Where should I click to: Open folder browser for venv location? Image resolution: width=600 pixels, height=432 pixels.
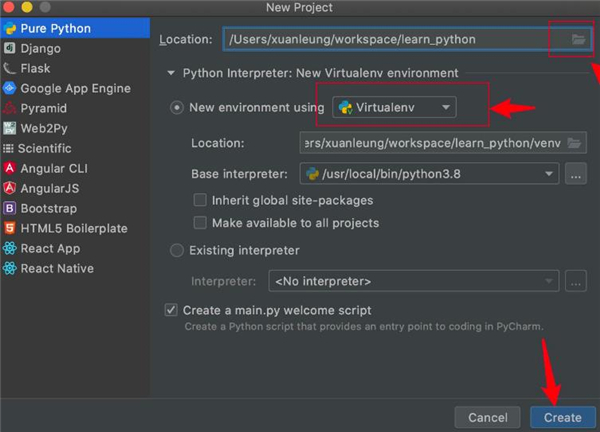coord(574,143)
